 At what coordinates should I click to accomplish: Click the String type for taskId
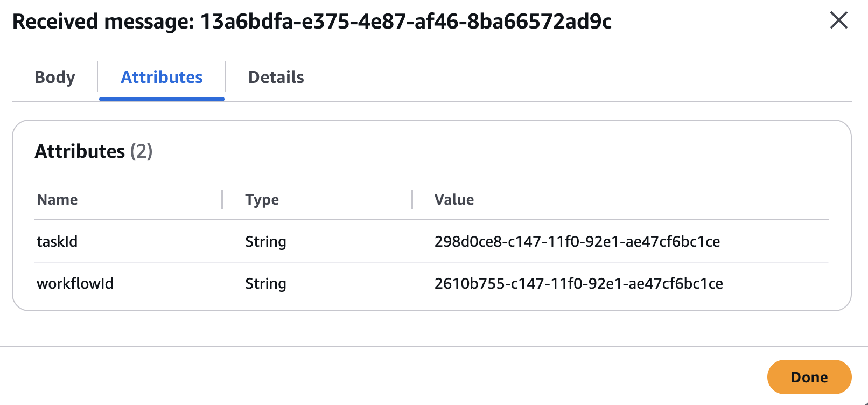pyautogui.click(x=265, y=241)
